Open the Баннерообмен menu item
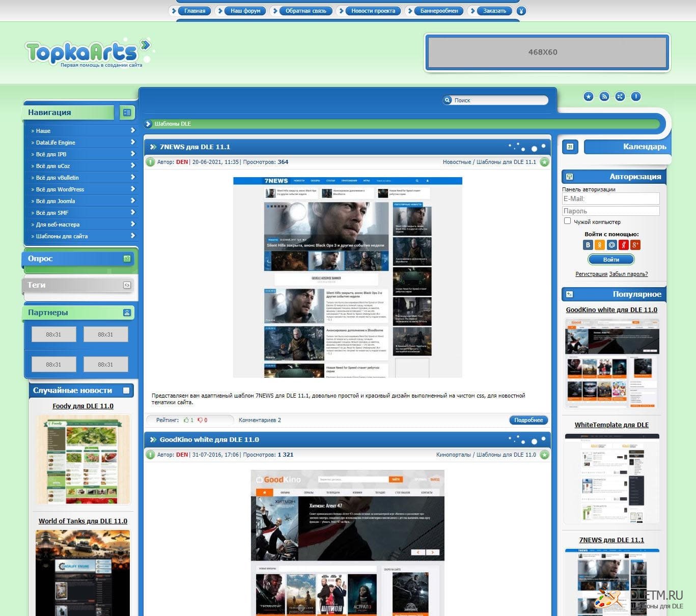The image size is (696, 616). click(x=439, y=11)
